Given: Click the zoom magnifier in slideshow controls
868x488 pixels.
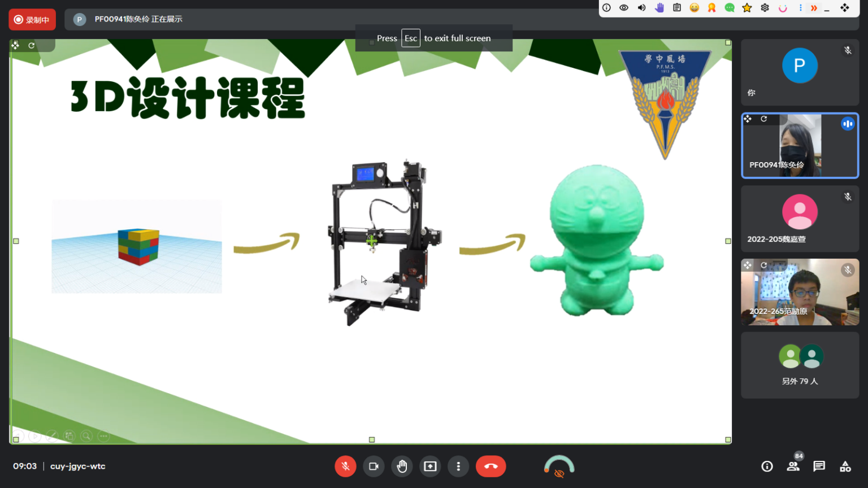Looking at the screenshot, I should pyautogui.click(x=86, y=436).
